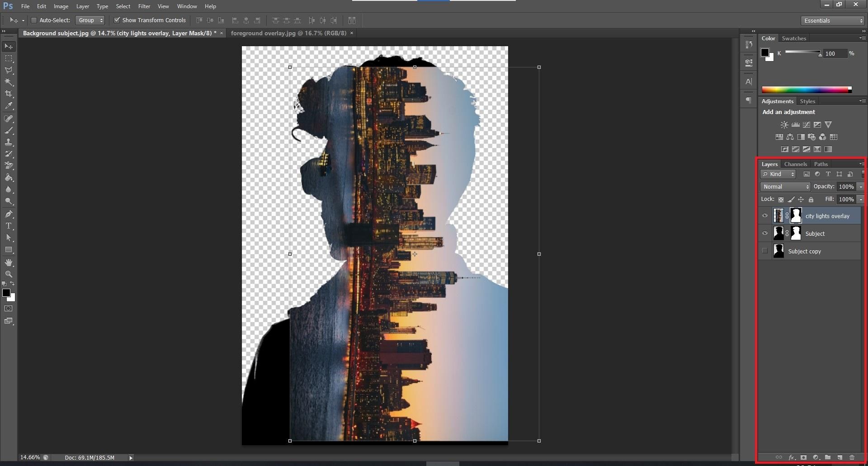Image resolution: width=868 pixels, height=466 pixels.
Task: Open the layer styles fx menu
Action: tap(792, 457)
